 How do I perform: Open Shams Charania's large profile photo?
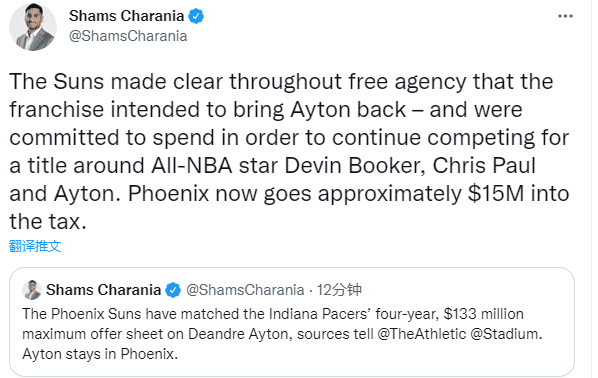pyautogui.click(x=33, y=27)
